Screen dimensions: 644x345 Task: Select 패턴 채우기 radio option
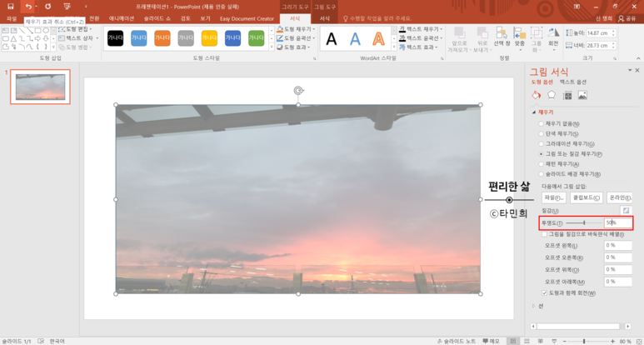click(541, 164)
